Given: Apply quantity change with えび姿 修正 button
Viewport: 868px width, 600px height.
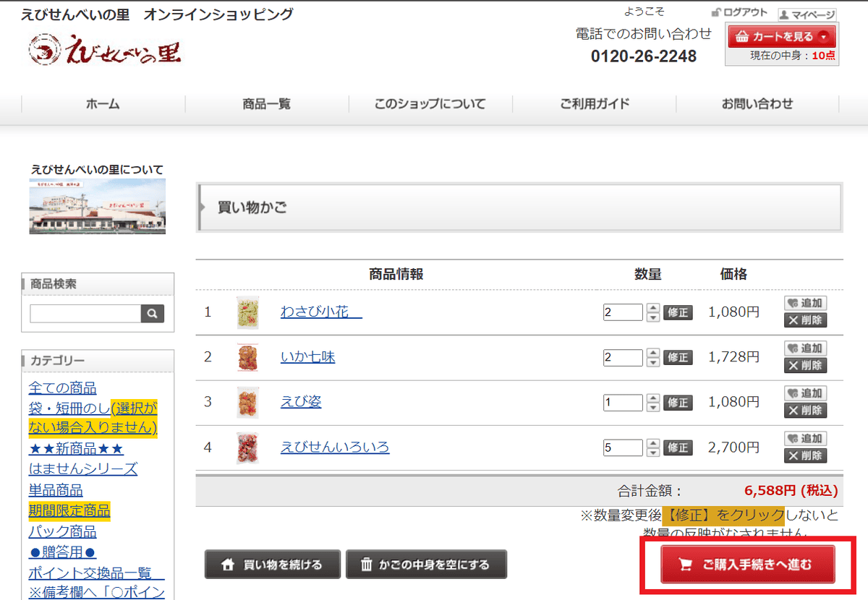Looking at the screenshot, I should click(678, 403).
